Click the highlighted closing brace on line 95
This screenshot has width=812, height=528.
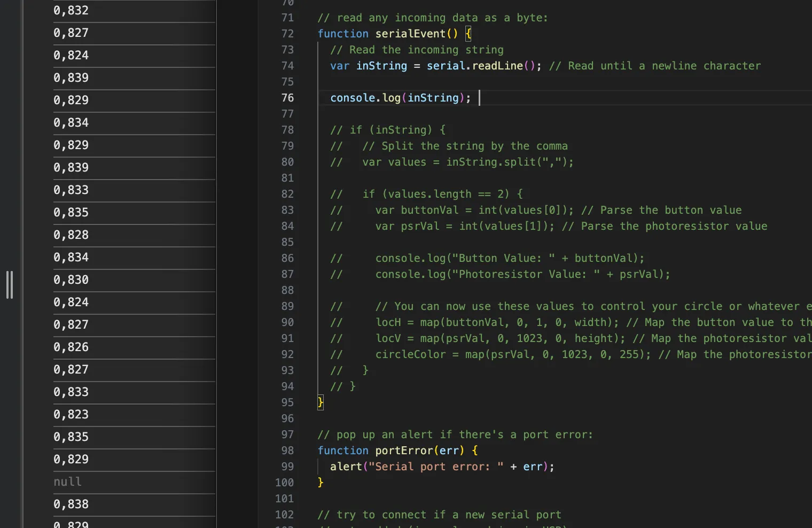tap(321, 402)
